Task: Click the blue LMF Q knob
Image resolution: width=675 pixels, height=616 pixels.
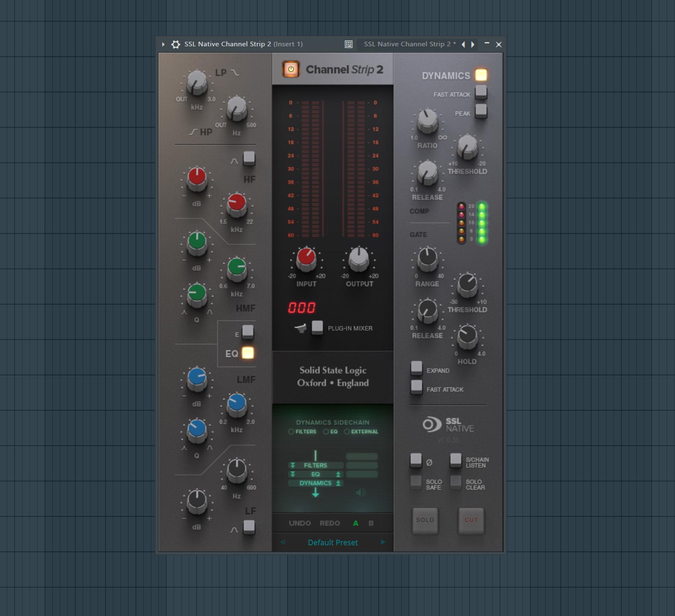Action: point(197,431)
